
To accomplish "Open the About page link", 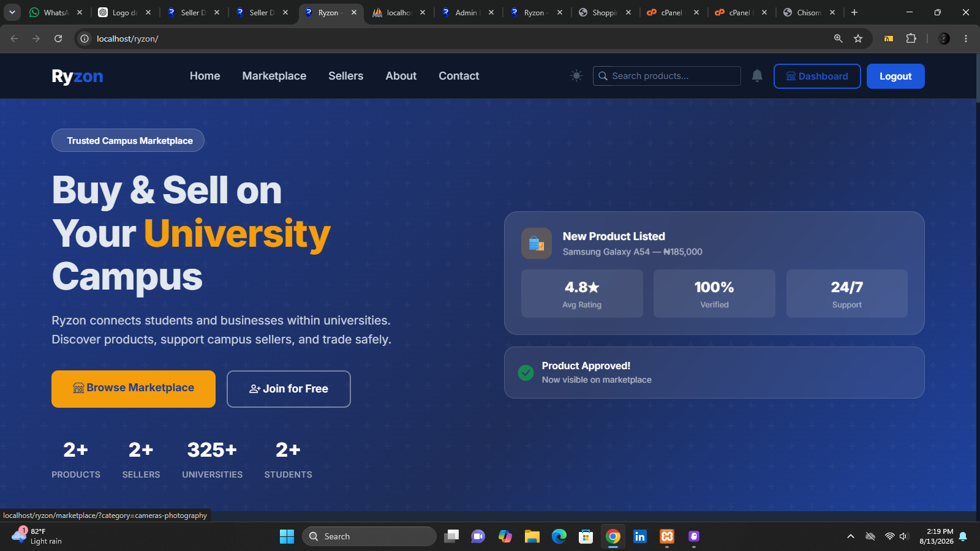I will pyautogui.click(x=401, y=76).
